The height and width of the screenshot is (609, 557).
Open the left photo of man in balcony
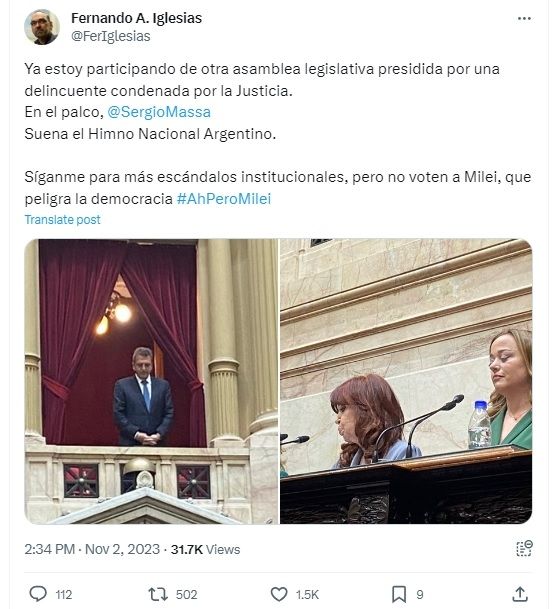151,381
